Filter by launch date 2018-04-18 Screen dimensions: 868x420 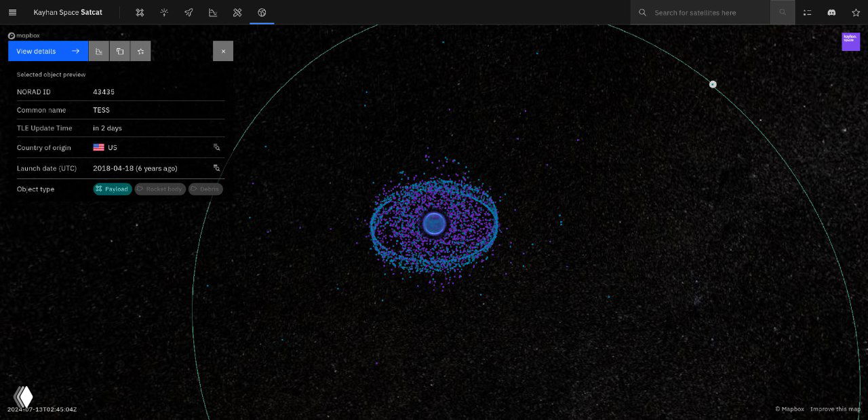tap(216, 168)
